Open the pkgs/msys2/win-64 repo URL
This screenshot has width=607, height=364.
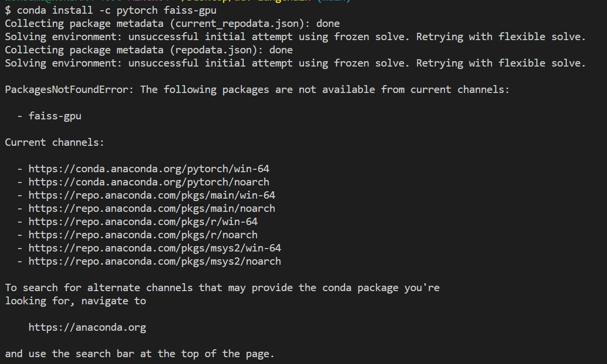155,248
